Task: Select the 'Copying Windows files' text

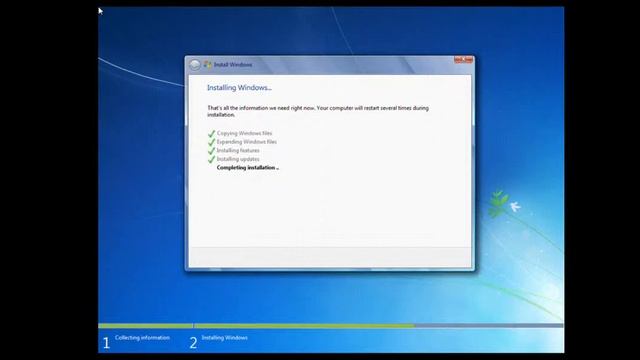Action: (x=244, y=133)
